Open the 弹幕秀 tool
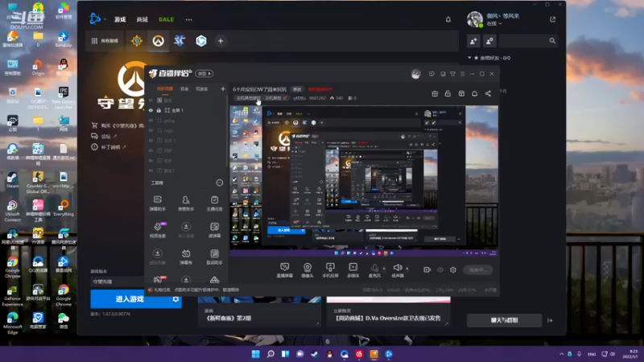The image size is (644, 362). tap(186, 257)
